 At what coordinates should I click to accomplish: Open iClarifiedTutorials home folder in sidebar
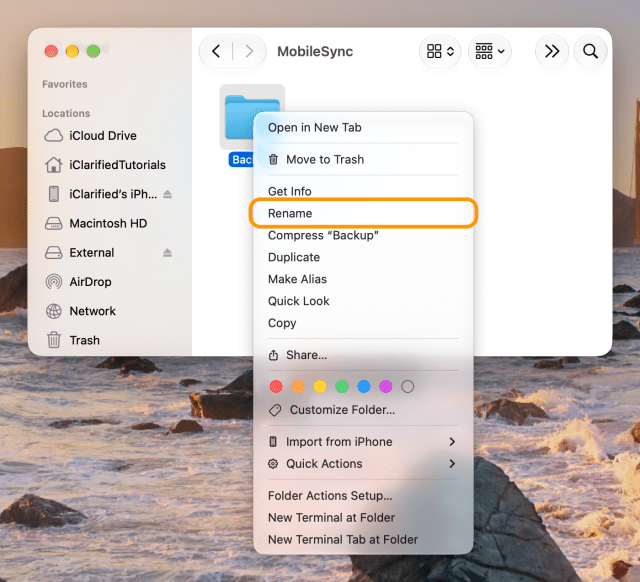108,165
